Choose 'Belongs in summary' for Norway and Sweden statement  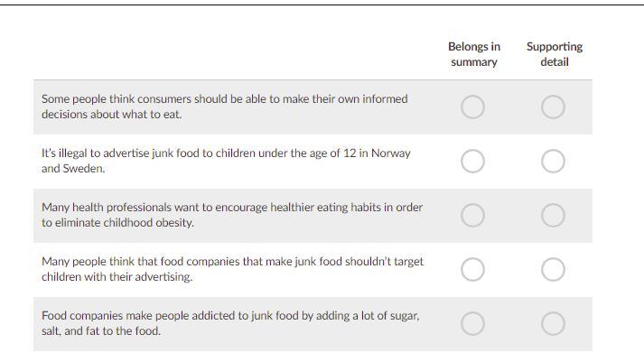point(472,162)
